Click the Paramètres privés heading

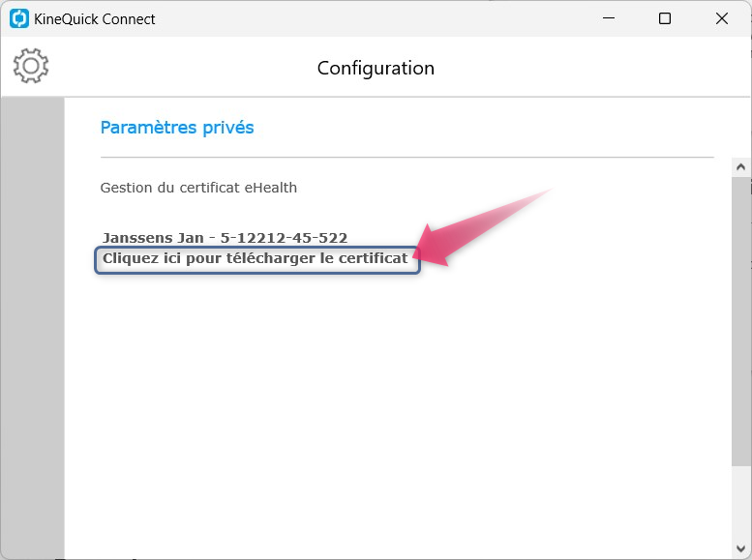(177, 128)
